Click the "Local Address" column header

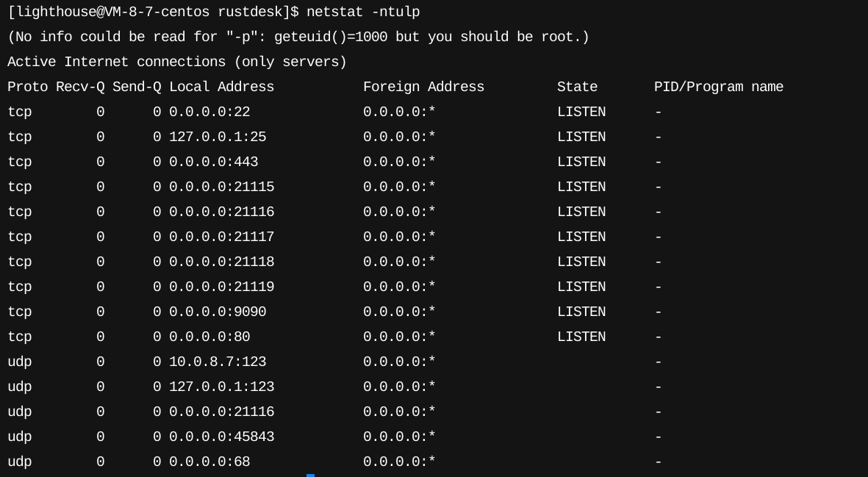pos(221,87)
